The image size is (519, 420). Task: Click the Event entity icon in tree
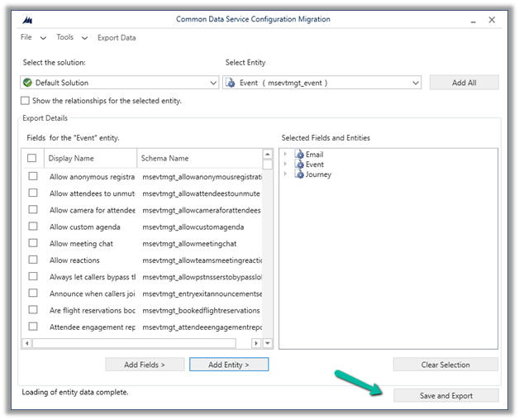[299, 165]
